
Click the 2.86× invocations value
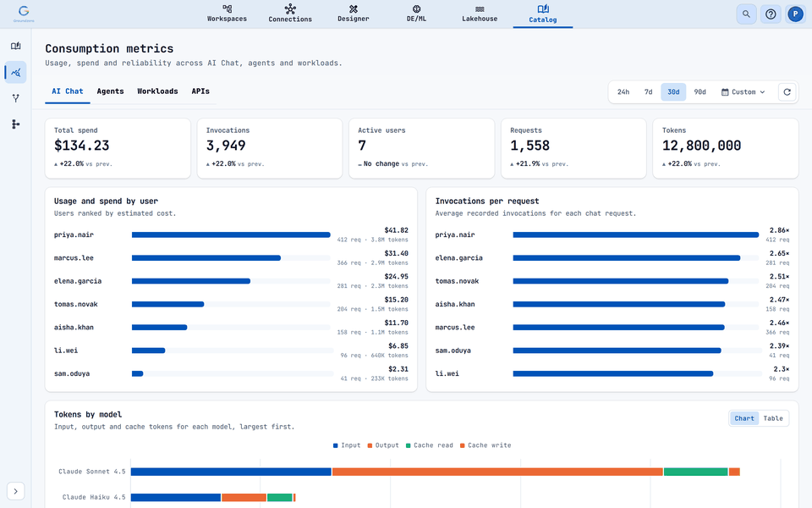point(779,230)
